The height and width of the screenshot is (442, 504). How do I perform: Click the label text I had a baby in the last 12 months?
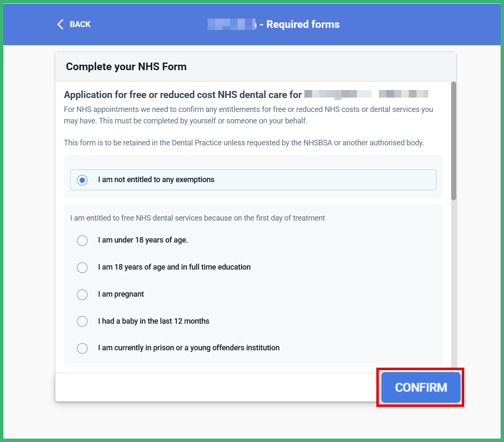click(x=153, y=321)
